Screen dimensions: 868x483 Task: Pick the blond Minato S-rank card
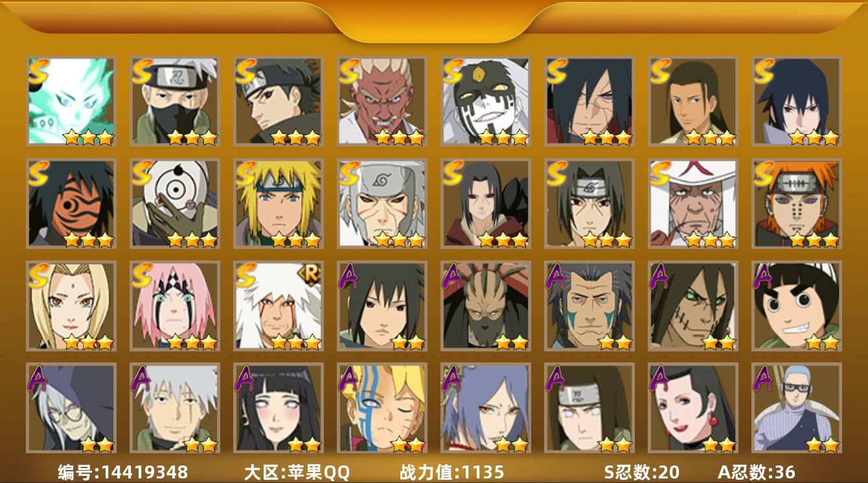279,204
